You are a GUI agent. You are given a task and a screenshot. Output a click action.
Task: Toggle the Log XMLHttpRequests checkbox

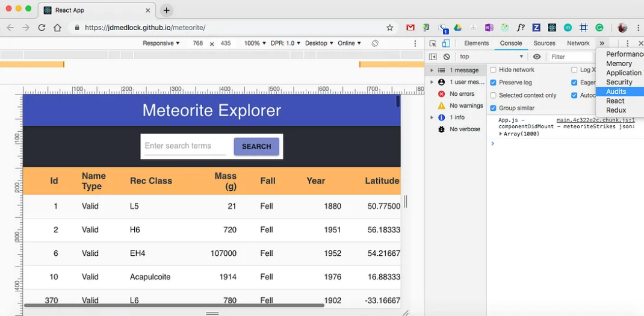pos(574,70)
